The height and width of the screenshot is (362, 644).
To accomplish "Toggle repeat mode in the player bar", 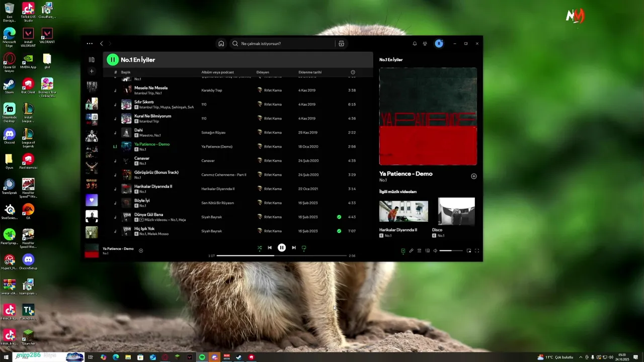I will 304,248.
